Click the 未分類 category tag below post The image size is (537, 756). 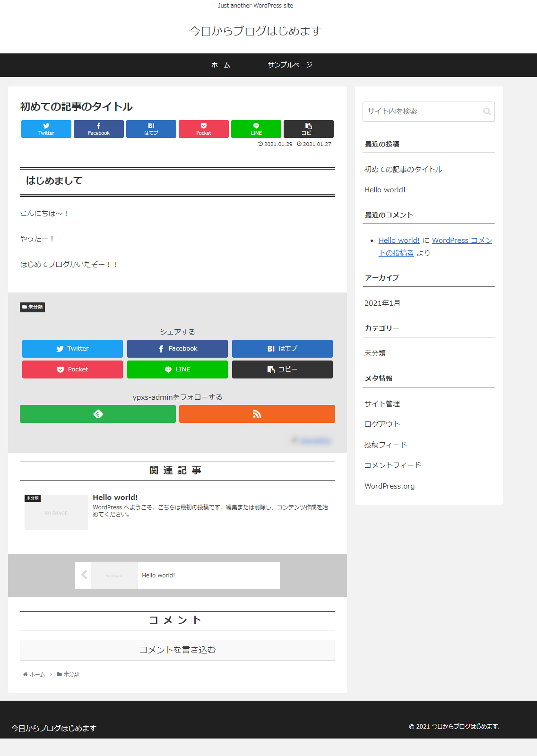33,307
